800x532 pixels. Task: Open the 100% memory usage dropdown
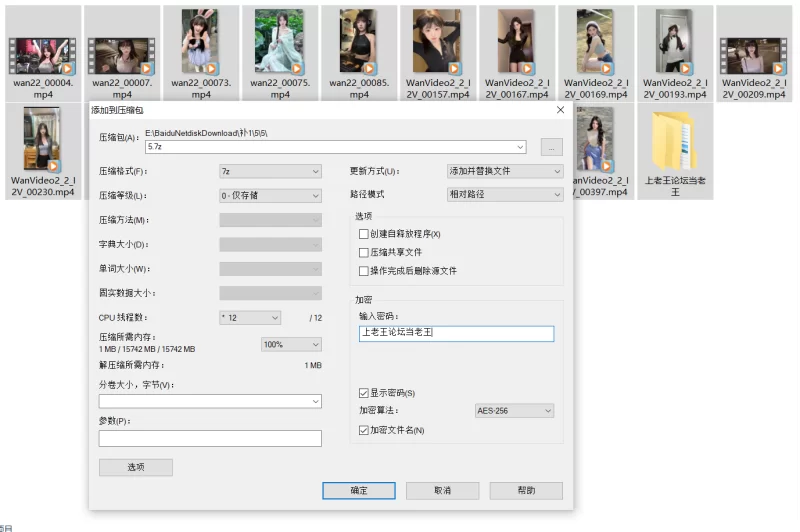coord(291,345)
